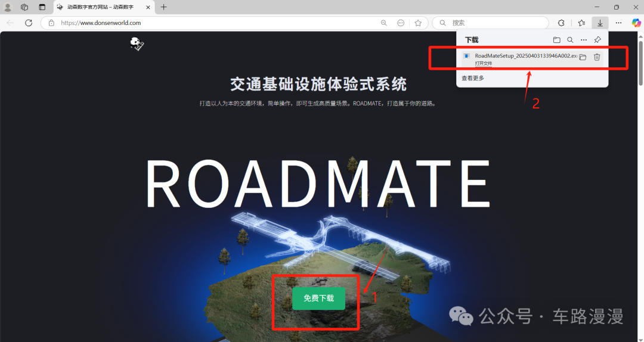Screen dimensions: 644x342
Task: Show RoadMateSetup file in folder
Action: pos(583,57)
